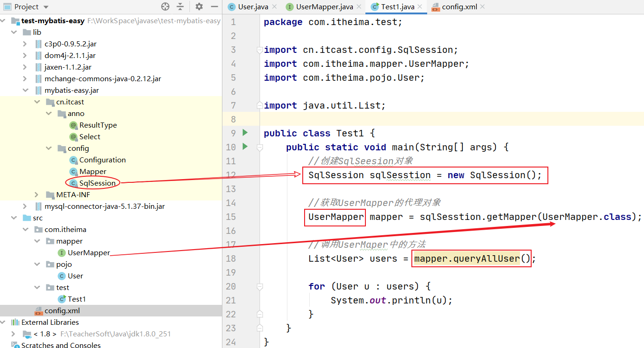Click the c3p0-0.9.5.2.jar archive icon

[x=39, y=44]
